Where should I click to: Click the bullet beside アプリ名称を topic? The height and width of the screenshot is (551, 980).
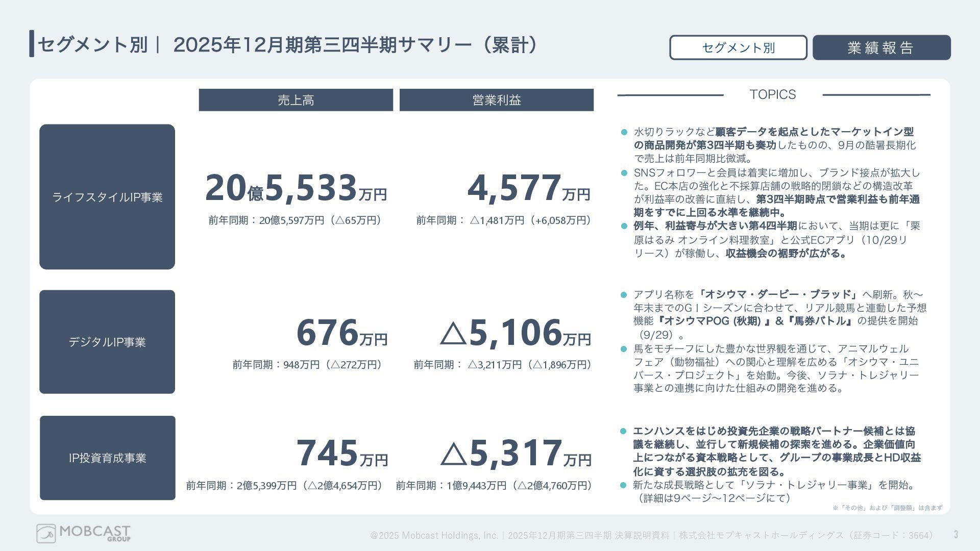[x=623, y=295]
